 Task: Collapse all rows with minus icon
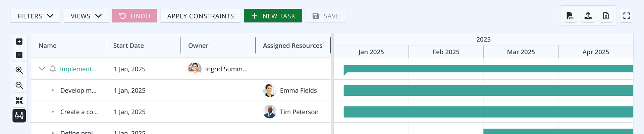pyautogui.click(x=19, y=55)
